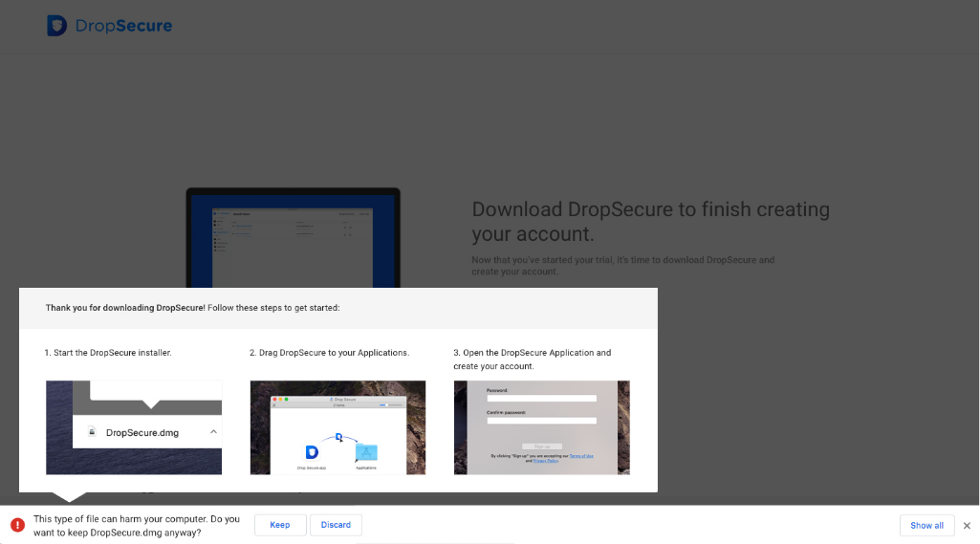Viewport: 980px width, 544px height.
Task: Click the DropSecure.dmg installer thumbnail
Action: click(x=134, y=427)
